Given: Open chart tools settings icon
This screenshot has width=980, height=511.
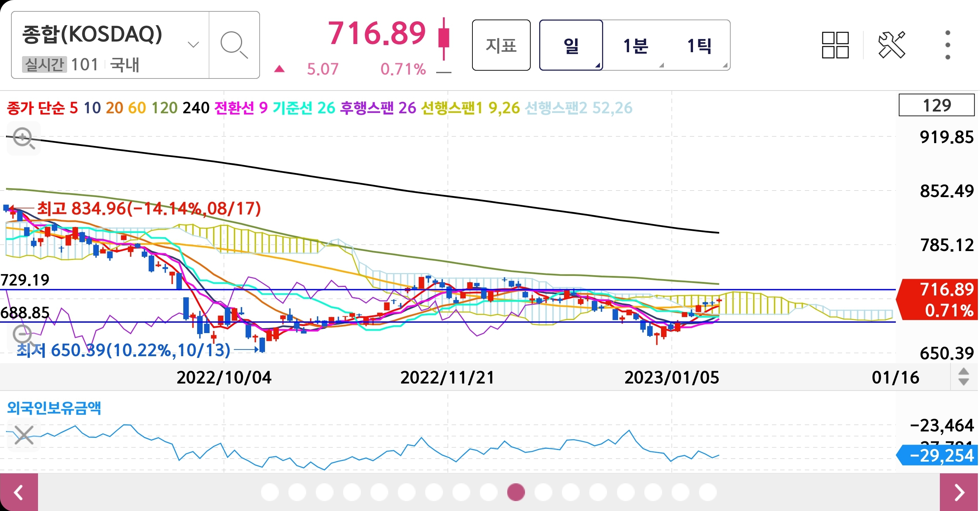Looking at the screenshot, I should (x=891, y=45).
